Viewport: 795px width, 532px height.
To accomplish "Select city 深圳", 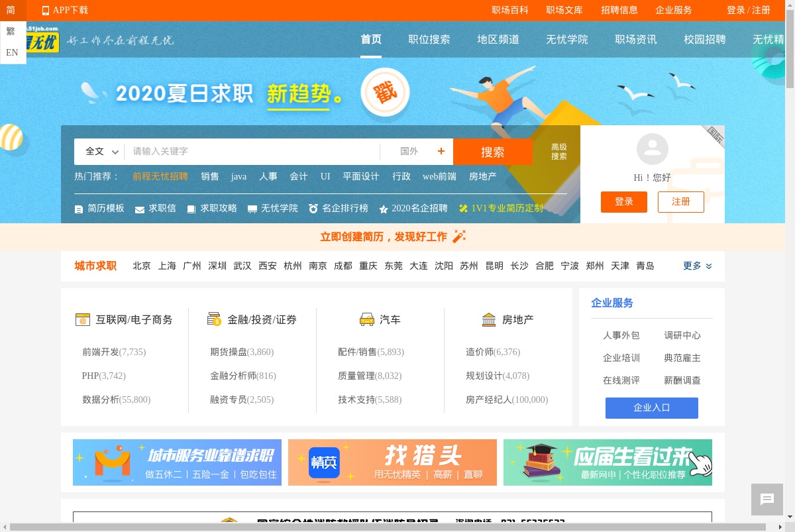I will point(217,266).
